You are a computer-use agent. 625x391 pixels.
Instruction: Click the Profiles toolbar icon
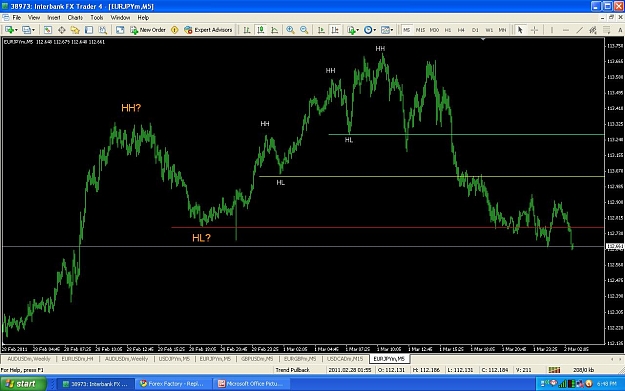point(26,30)
